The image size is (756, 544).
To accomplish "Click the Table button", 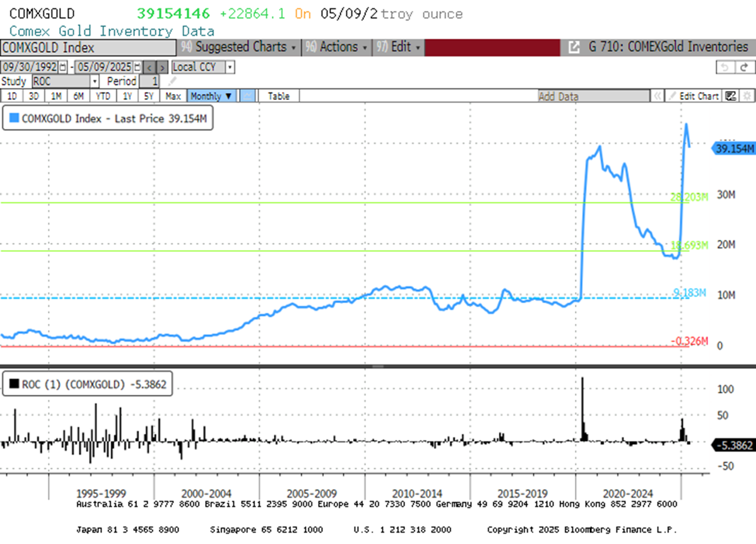I will pos(279,96).
